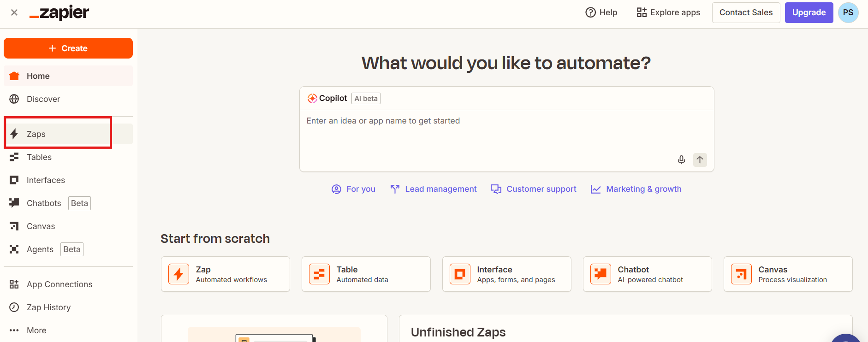Click the Explore apps grid icon

pos(642,12)
